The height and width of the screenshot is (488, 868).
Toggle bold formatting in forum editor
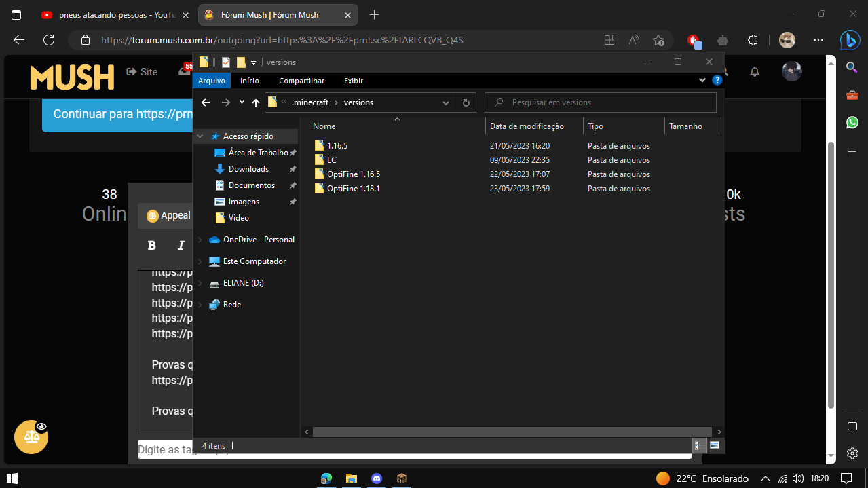coord(152,246)
